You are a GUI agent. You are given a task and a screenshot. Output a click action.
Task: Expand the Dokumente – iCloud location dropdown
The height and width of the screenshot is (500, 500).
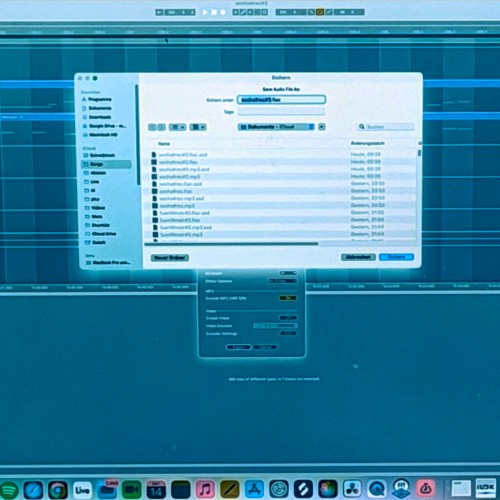click(x=276, y=127)
